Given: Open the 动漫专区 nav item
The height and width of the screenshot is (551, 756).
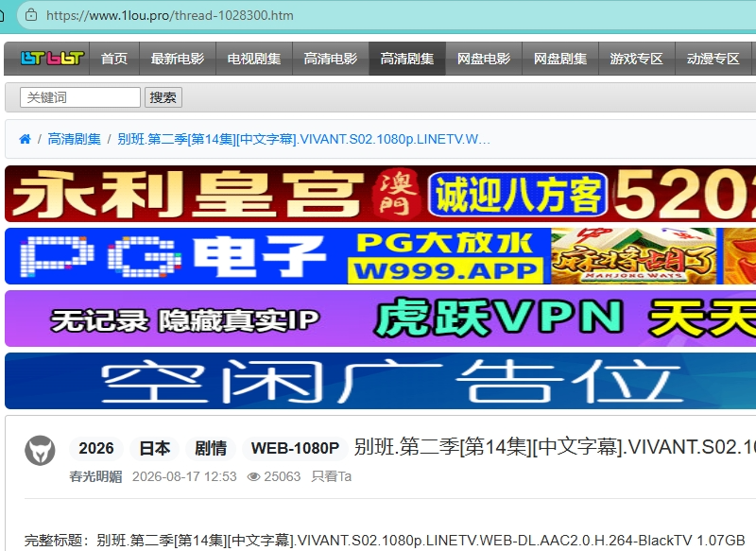Looking at the screenshot, I should [713, 59].
